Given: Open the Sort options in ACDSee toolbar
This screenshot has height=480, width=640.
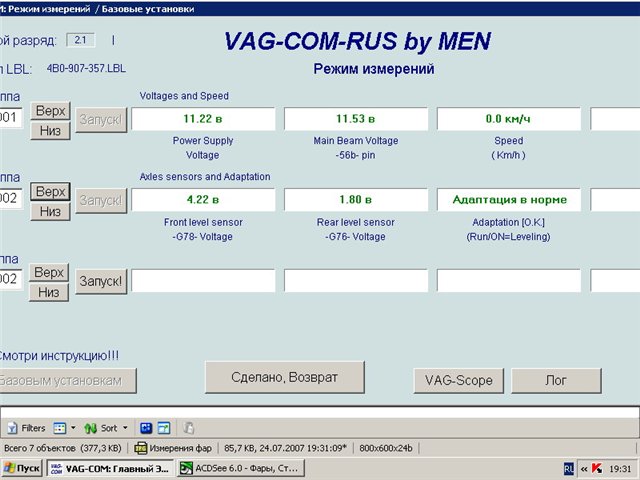Looking at the screenshot, I should [x=101, y=428].
